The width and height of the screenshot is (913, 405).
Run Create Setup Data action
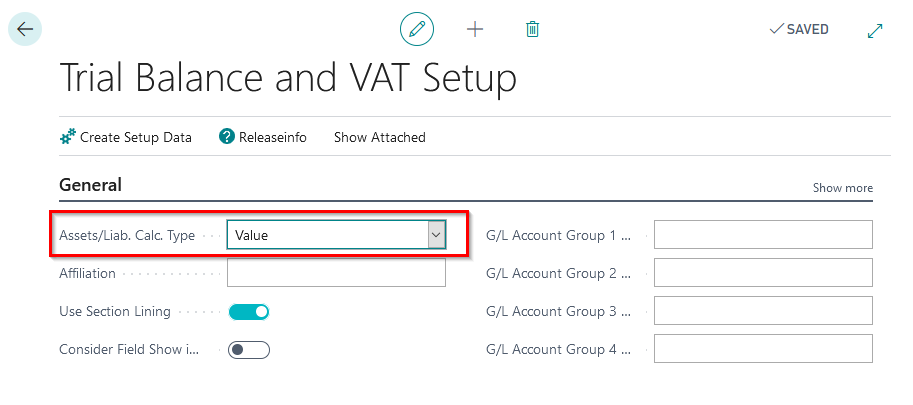tap(136, 137)
